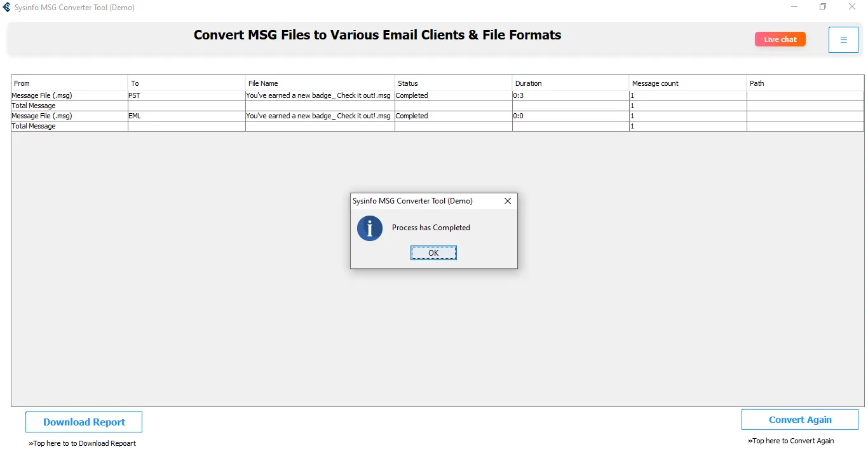Select the PST cell in first row
This screenshot has height=463, width=868.
(x=134, y=95)
